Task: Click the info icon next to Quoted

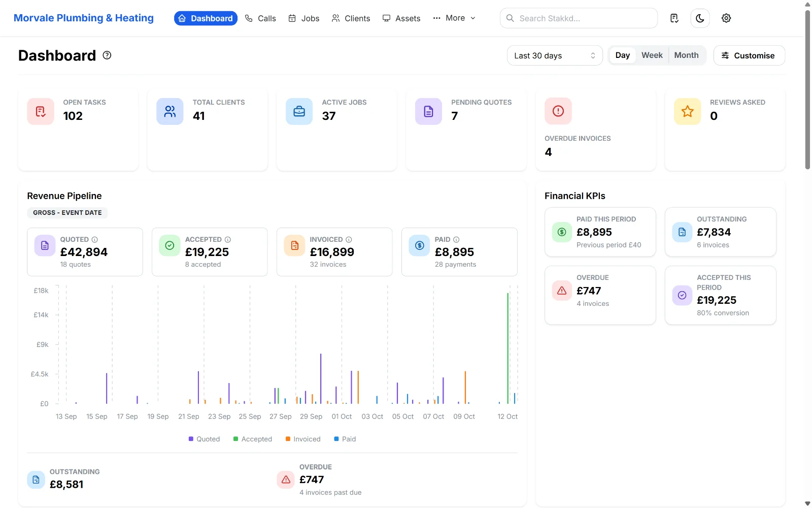Action: [94, 240]
